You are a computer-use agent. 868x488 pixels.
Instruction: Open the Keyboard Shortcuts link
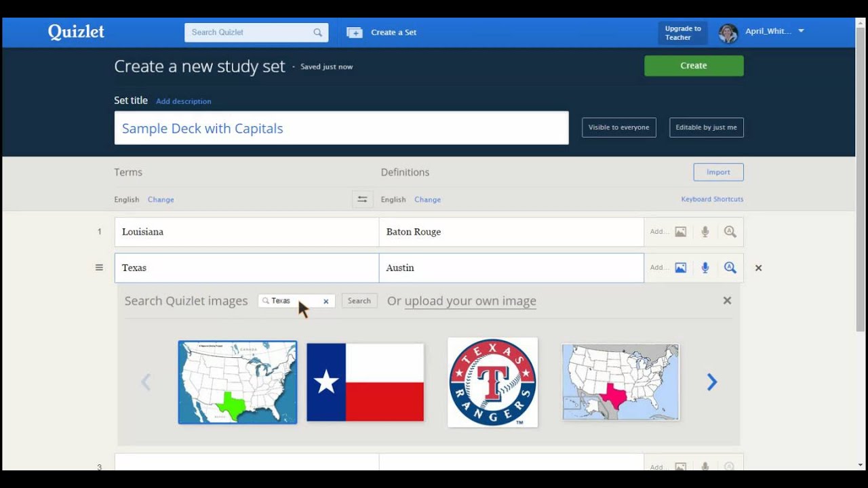click(712, 199)
